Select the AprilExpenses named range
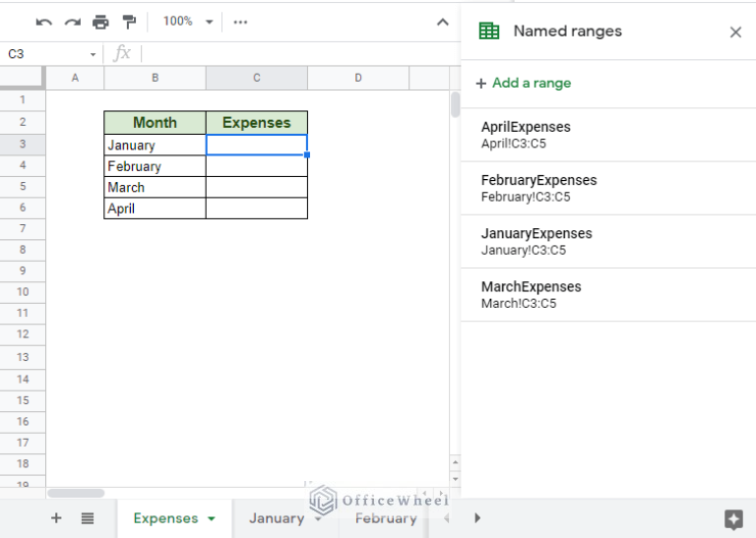756x538 pixels. click(x=526, y=135)
